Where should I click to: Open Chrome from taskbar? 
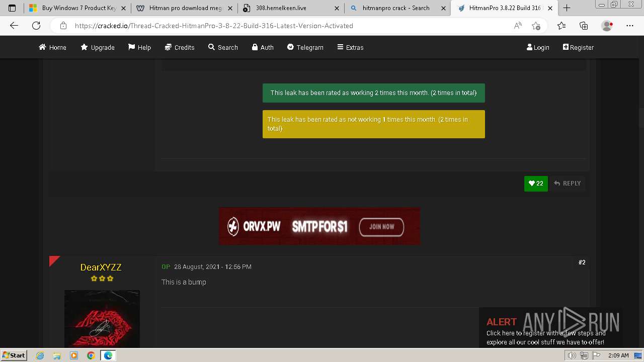[x=91, y=355]
